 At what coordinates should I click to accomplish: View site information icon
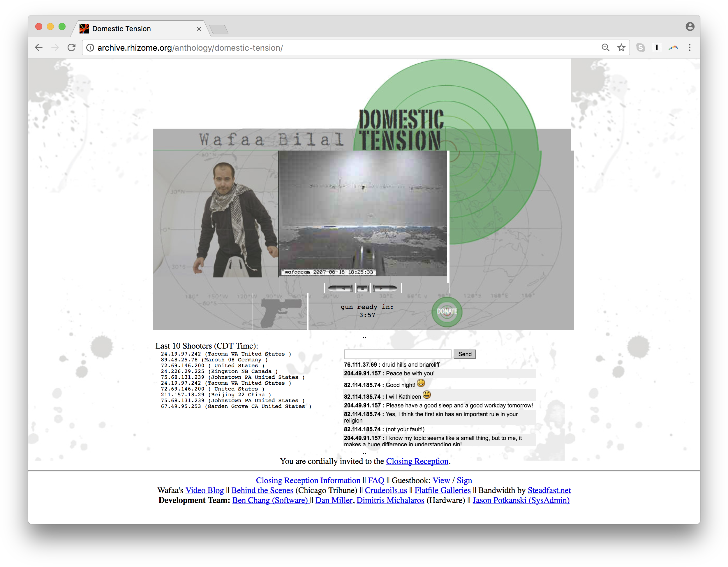[x=90, y=48]
